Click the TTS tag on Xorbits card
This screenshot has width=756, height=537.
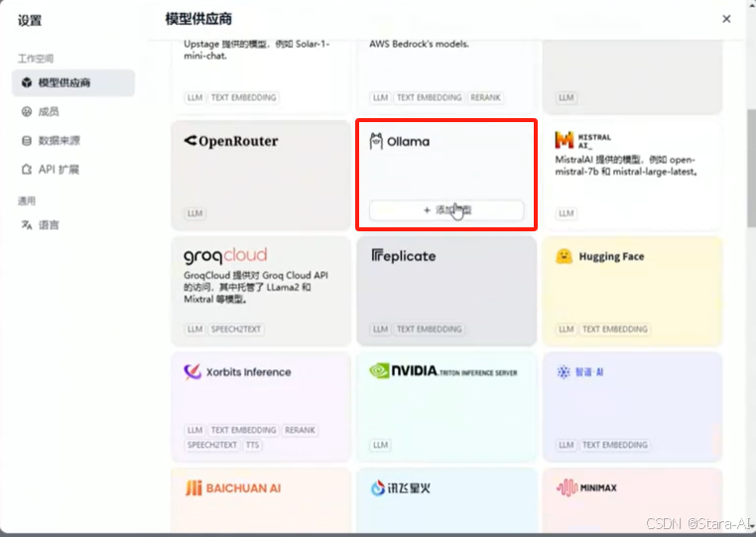click(x=252, y=445)
